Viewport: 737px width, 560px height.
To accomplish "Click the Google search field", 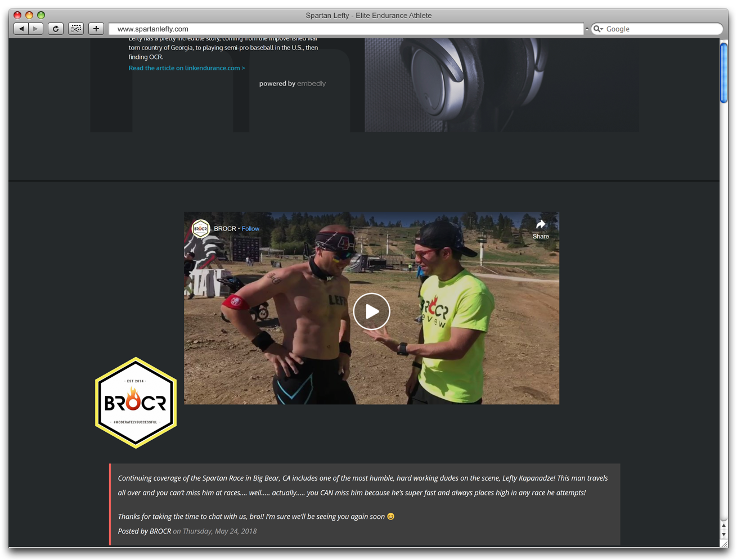I will coord(657,29).
